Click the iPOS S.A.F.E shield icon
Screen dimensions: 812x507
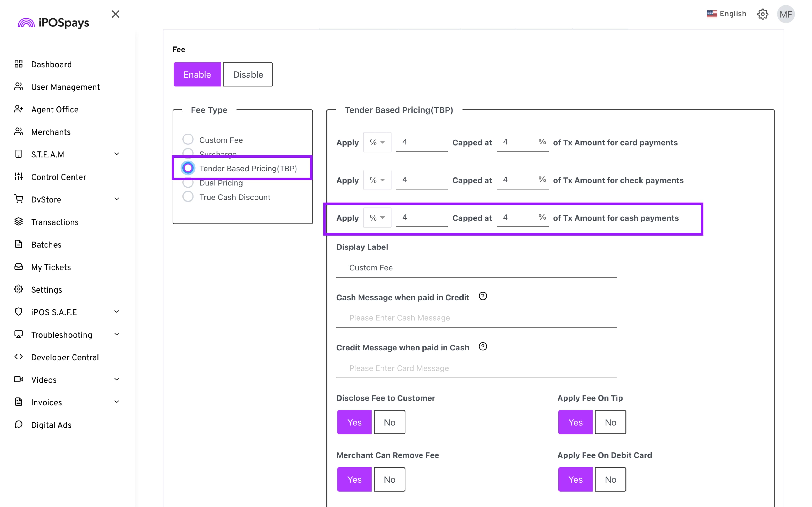(x=18, y=312)
